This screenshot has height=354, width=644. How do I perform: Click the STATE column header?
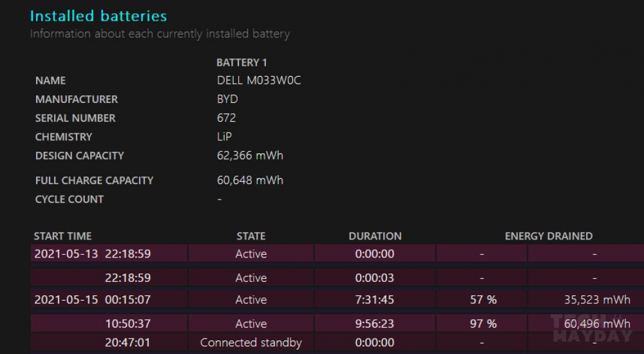251,236
